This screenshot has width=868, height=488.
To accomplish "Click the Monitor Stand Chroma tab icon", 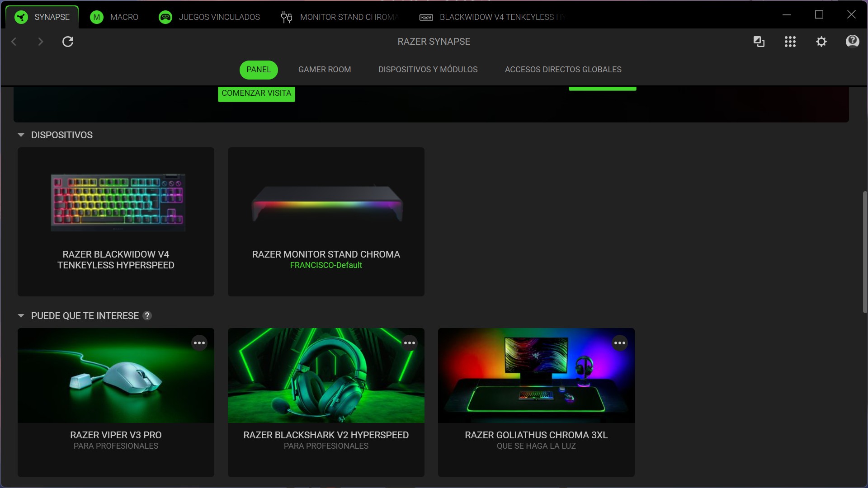I will 287,17.
